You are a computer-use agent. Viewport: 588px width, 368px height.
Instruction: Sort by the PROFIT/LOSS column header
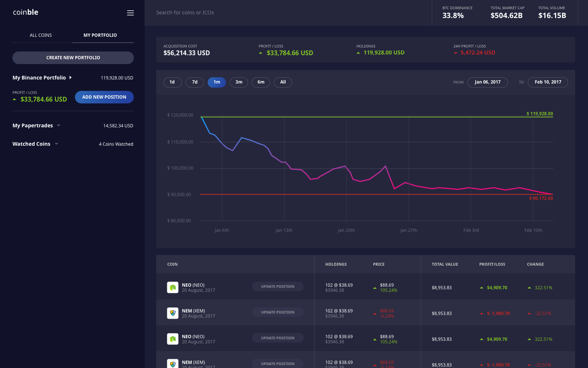pyautogui.click(x=492, y=264)
